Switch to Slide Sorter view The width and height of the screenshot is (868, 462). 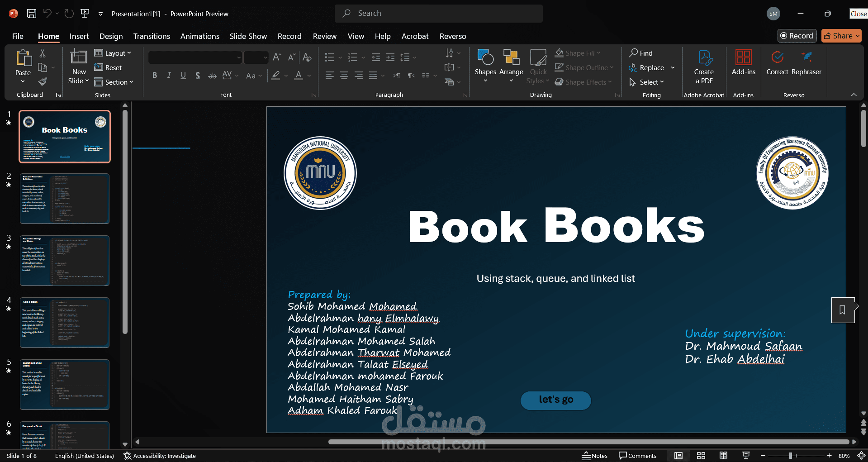click(x=701, y=456)
